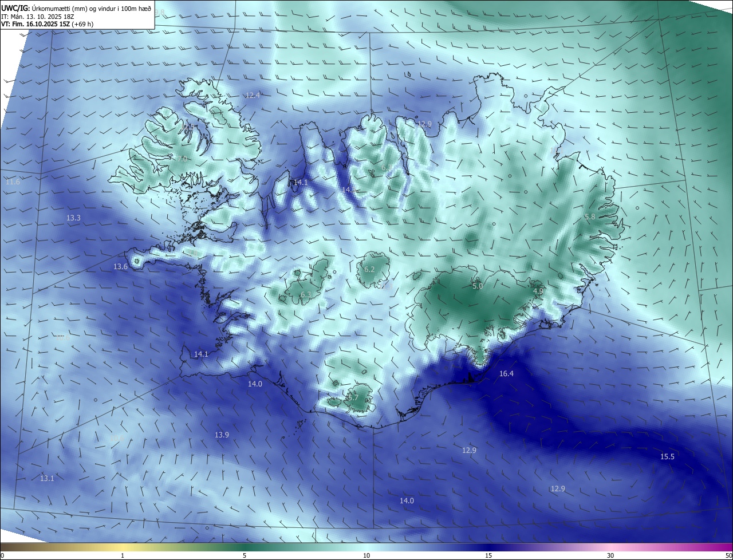Click the 6.2 value label inside the glacier outline

coord(369,269)
